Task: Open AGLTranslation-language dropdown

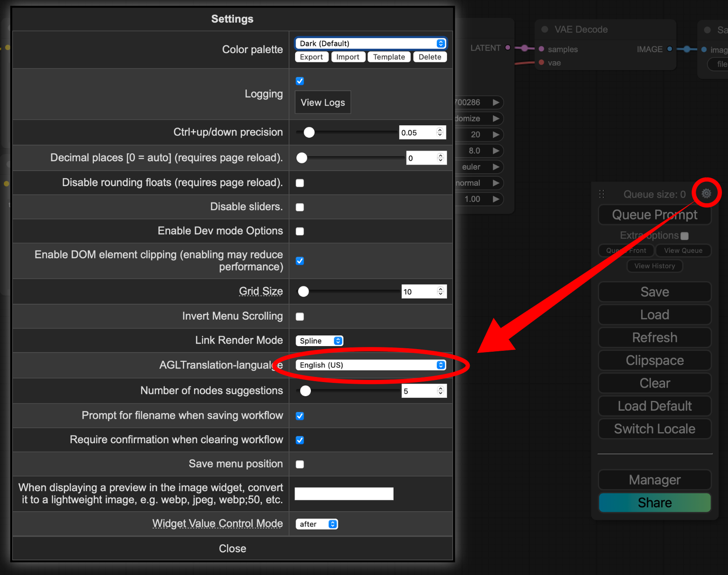Action: 371,365
